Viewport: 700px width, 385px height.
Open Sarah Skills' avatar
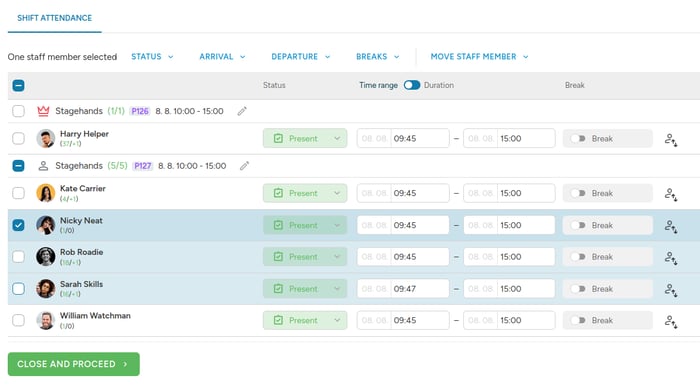pos(46,289)
